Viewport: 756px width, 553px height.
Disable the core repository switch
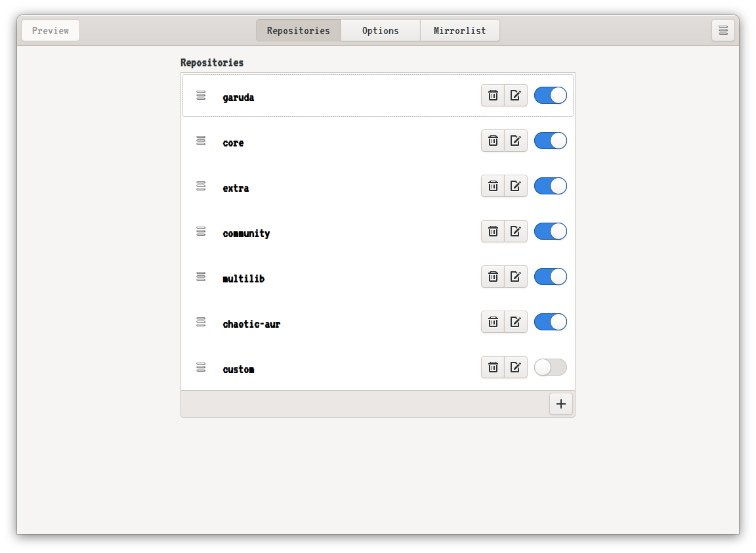click(550, 141)
